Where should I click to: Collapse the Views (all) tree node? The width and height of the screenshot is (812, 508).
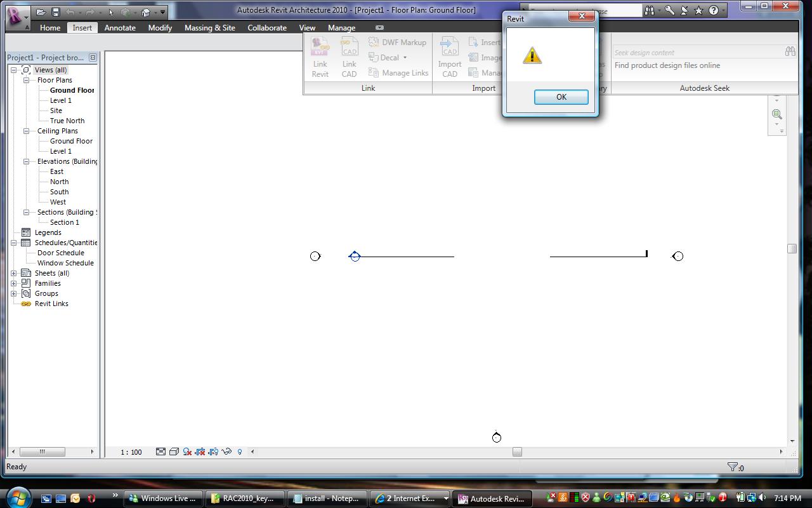[x=13, y=70]
